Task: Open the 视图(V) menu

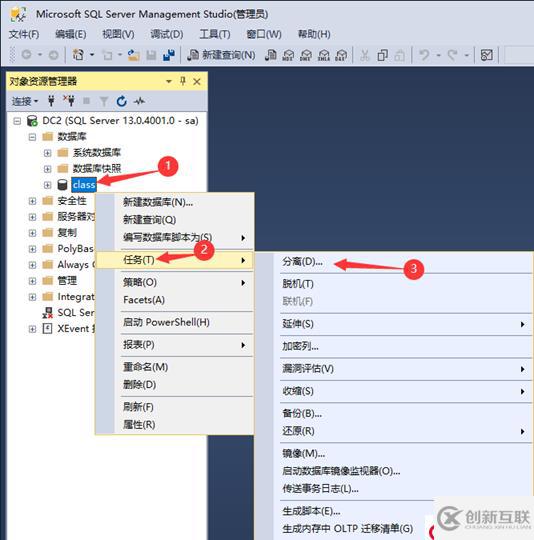Action: click(118, 34)
